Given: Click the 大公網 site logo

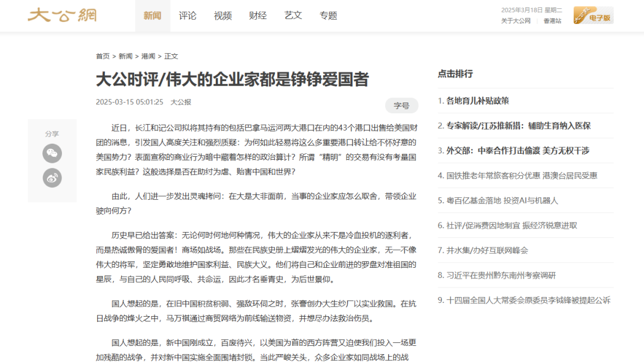Looking at the screenshot, I should coord(63,16).
